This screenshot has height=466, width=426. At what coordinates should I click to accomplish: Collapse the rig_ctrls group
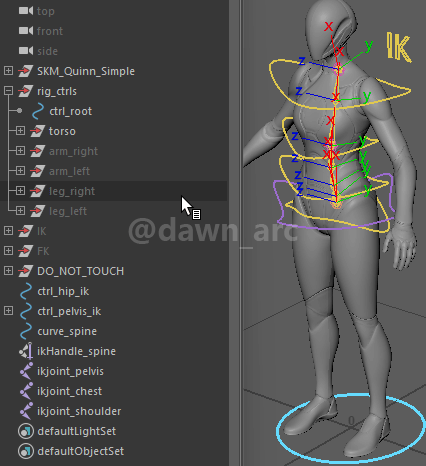8,90
